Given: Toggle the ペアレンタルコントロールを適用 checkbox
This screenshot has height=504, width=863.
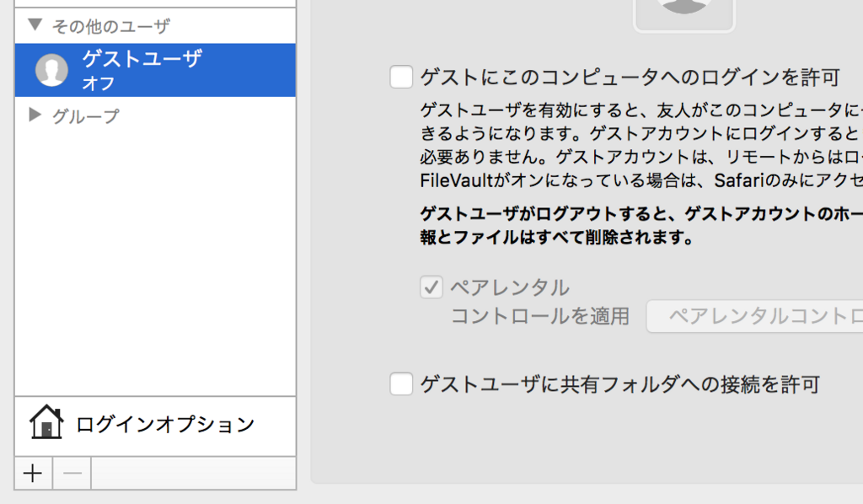Looking at the screenshot, I should 431,287.
